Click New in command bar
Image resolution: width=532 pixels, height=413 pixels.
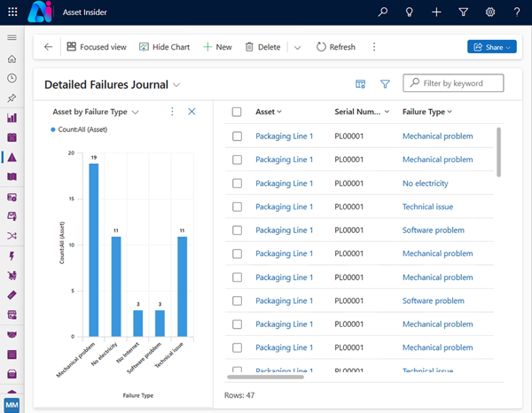coord(217,47)
